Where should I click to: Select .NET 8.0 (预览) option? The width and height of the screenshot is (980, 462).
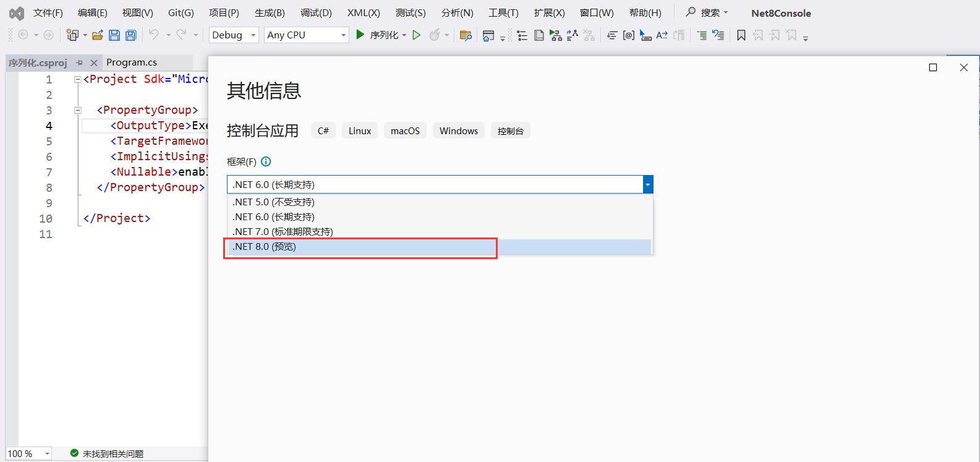click(440, 247)
